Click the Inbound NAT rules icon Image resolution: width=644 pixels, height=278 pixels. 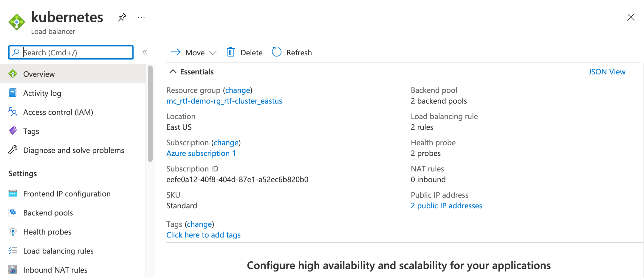[x=13, y=269]
